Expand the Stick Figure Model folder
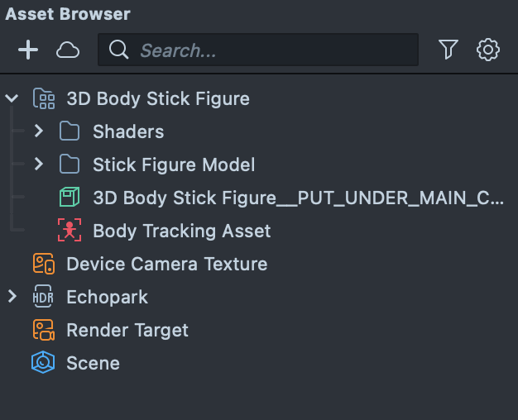The height and width of the screenshot is (420, 518). pos(38,165)
